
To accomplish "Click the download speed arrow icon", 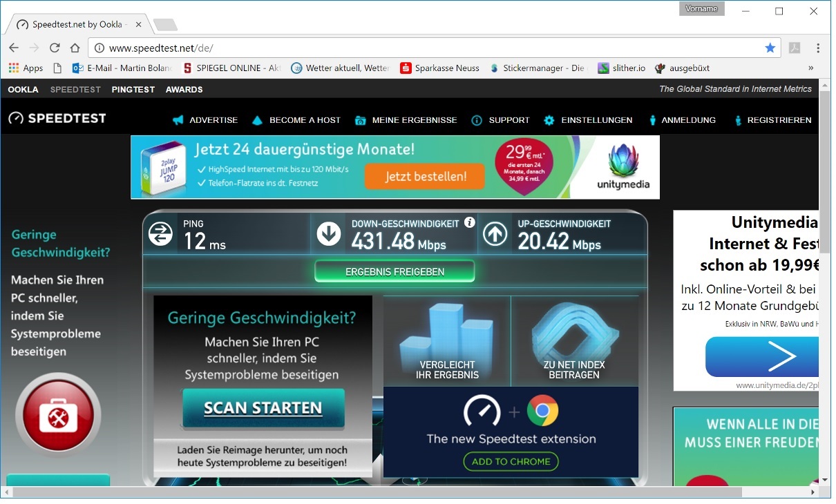I will click(x=329, y=234).
